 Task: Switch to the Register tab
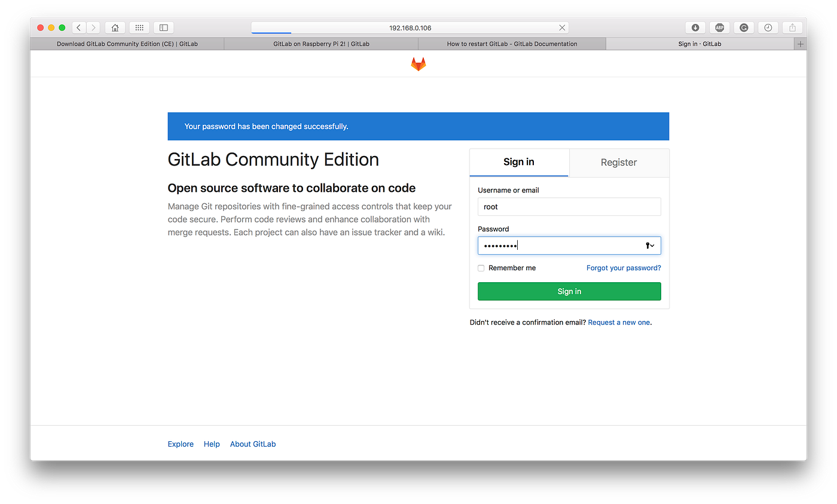(619, 163)
